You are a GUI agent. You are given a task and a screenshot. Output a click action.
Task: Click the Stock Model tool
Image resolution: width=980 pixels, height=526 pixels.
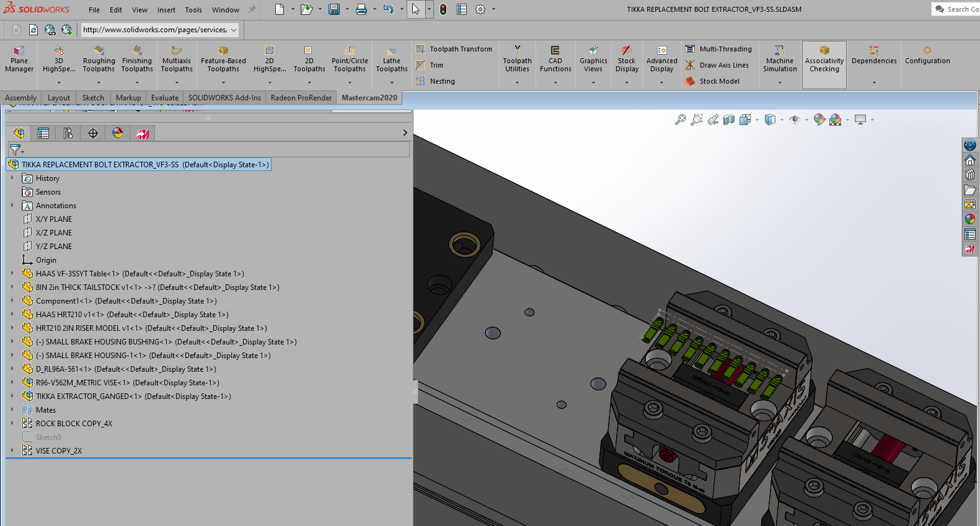[712, 81]
